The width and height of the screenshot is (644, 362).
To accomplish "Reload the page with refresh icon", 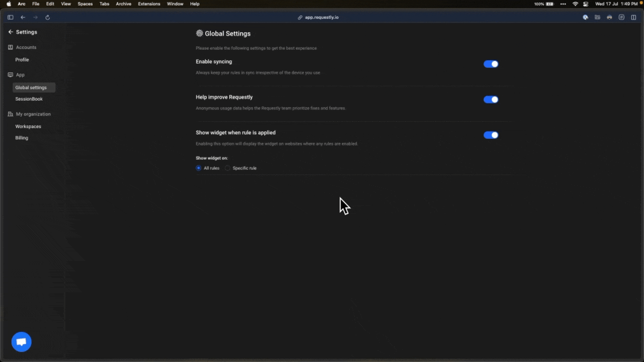I will (48, 17).
